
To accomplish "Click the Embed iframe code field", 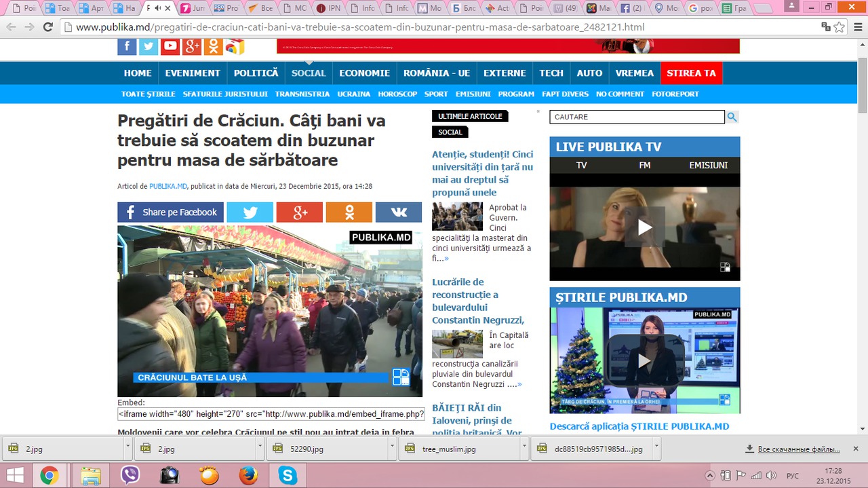I will [x=271, y=414].
